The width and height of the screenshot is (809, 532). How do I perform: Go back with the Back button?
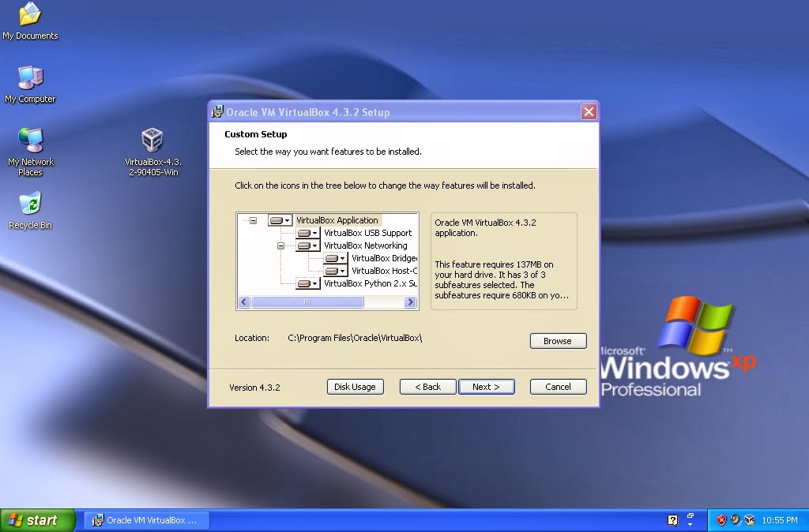(427, 387)
